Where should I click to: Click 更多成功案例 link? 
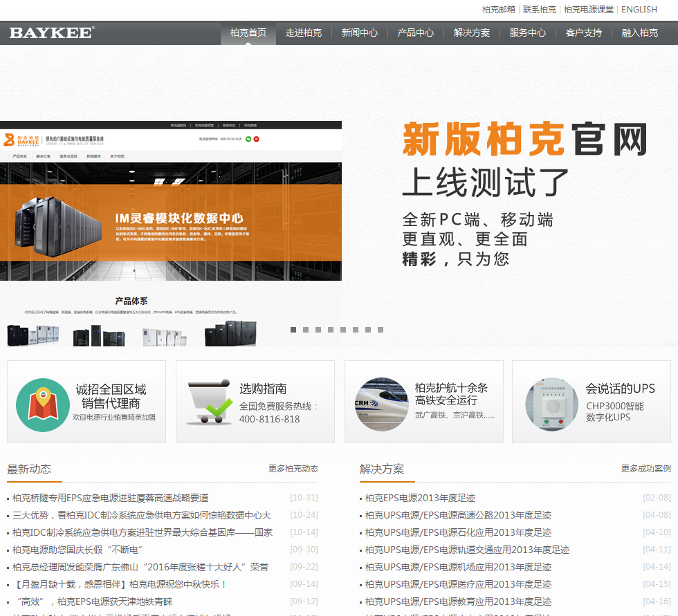(x=646, y=469)
